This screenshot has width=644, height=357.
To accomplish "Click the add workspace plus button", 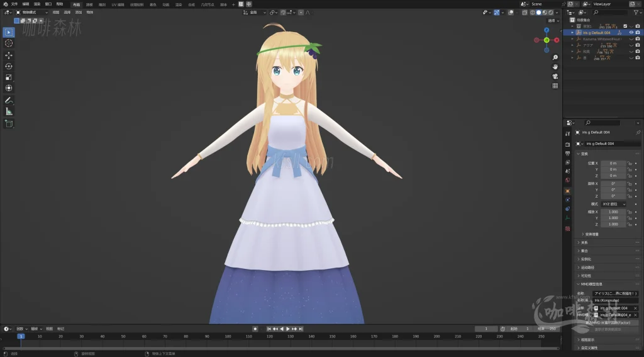I will pyautogui.click(x=233, y=4).
